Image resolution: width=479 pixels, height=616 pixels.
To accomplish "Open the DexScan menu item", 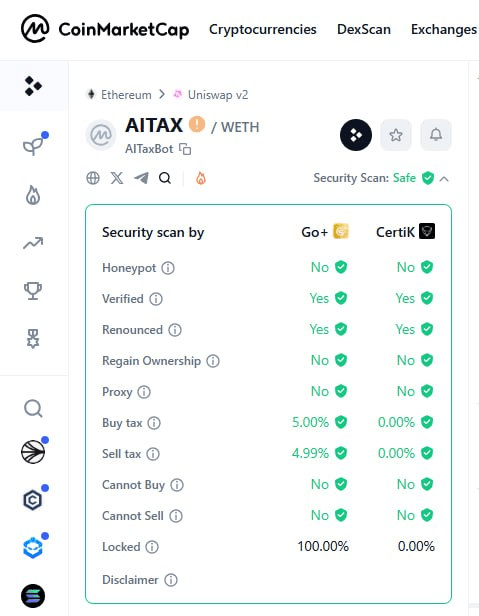I will tap(364, 29).
